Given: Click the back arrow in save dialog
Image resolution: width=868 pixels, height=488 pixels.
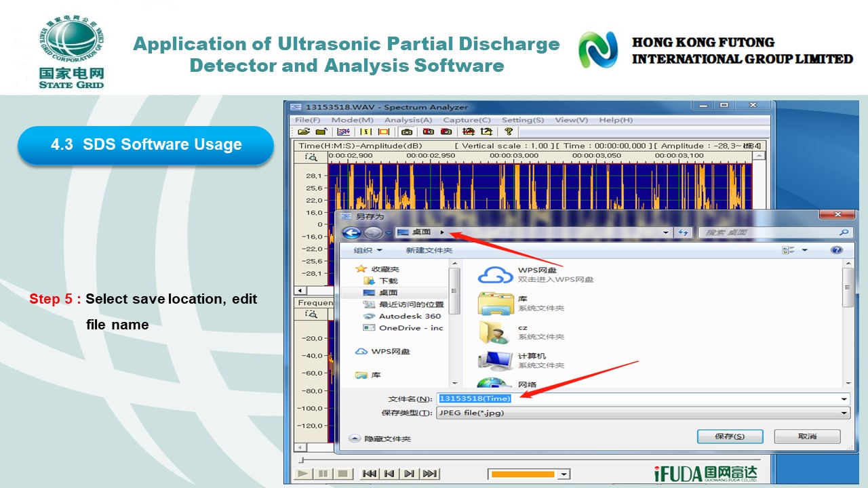Looking at the screenshot, I should pyautogui.click(x=351, y=233).
